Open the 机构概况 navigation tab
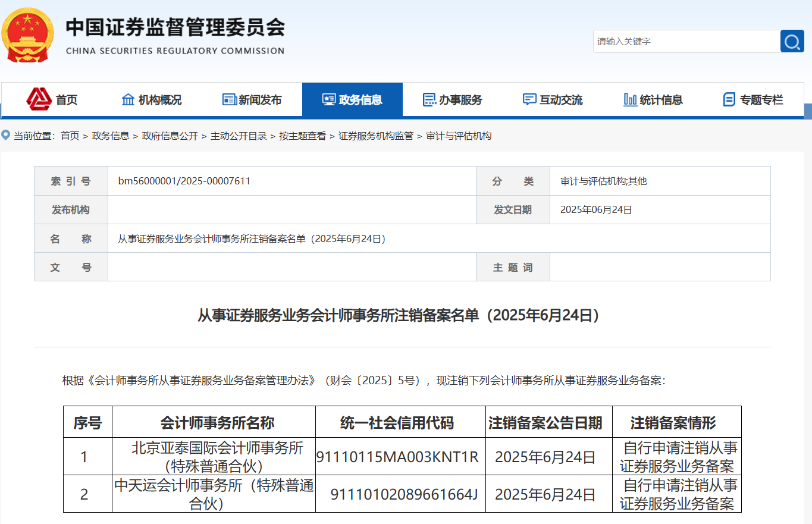 [152, 99]
